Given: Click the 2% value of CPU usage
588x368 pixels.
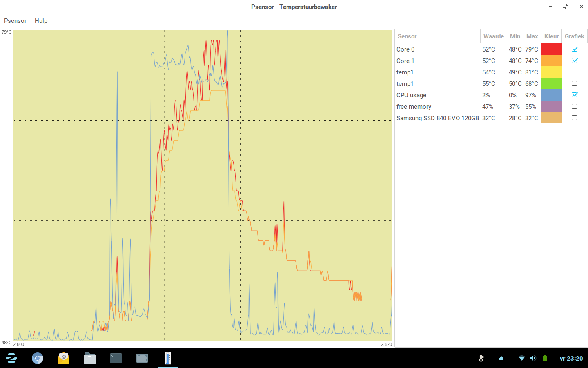Looking at the screenshot, I should 486,95.
